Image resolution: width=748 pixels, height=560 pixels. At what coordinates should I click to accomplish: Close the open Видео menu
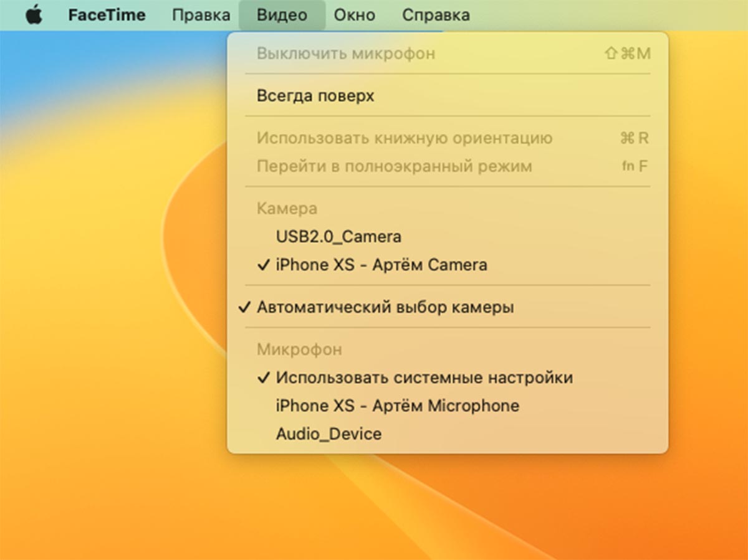coord(282,15)
